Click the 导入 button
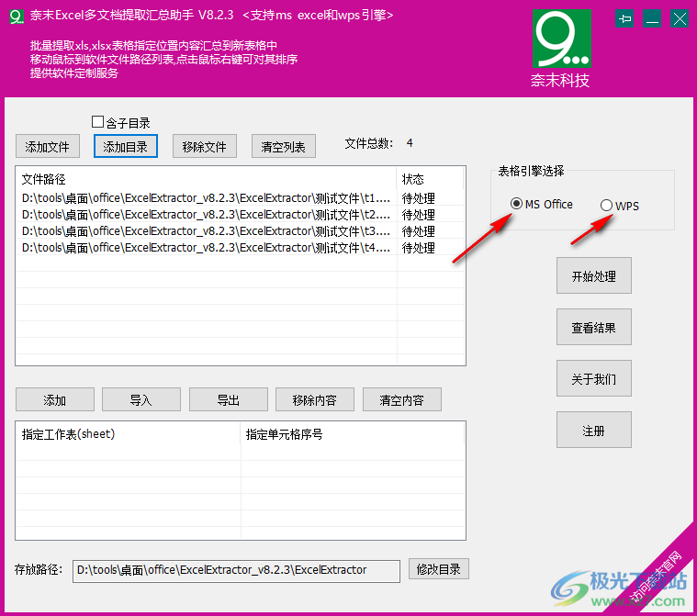The width and height of the screenshot is (697, 616). [x=141, y=399]
